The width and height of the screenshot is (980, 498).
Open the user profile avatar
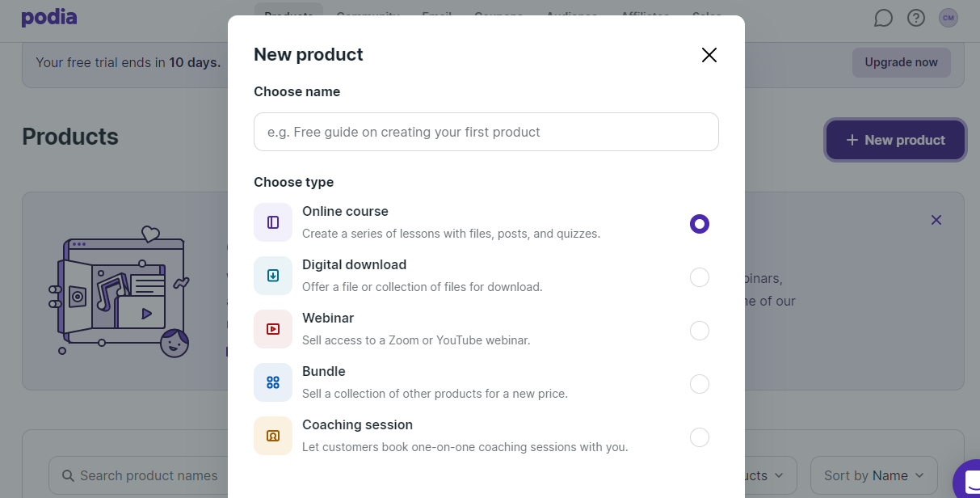click(x=948, y=18)
